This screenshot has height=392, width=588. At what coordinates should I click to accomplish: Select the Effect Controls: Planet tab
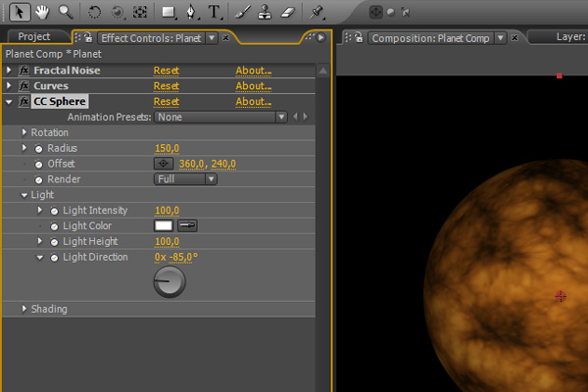pos(151,38)
